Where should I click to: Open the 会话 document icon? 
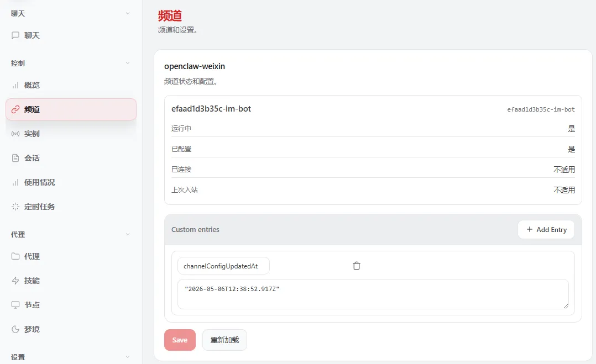(x=15, y=158)
